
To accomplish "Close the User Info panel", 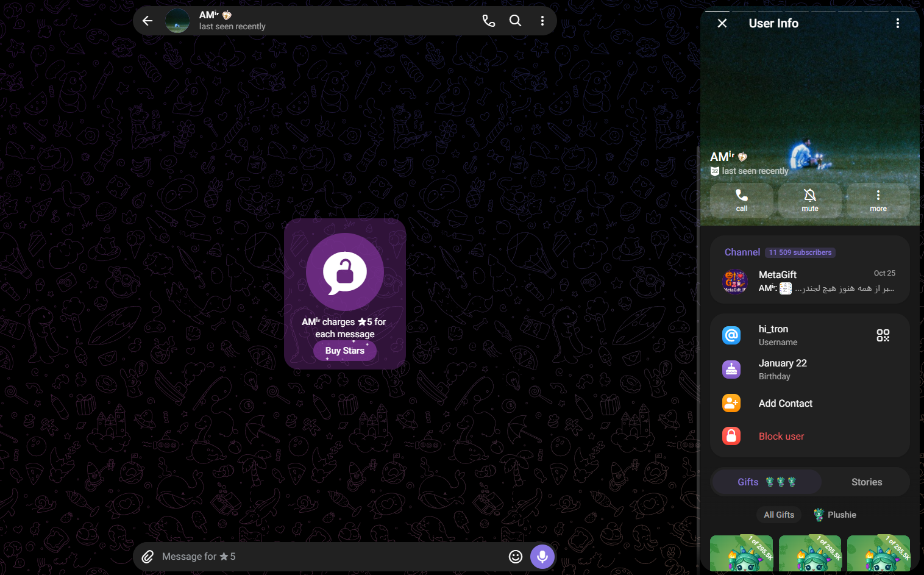I will [722, 23].
